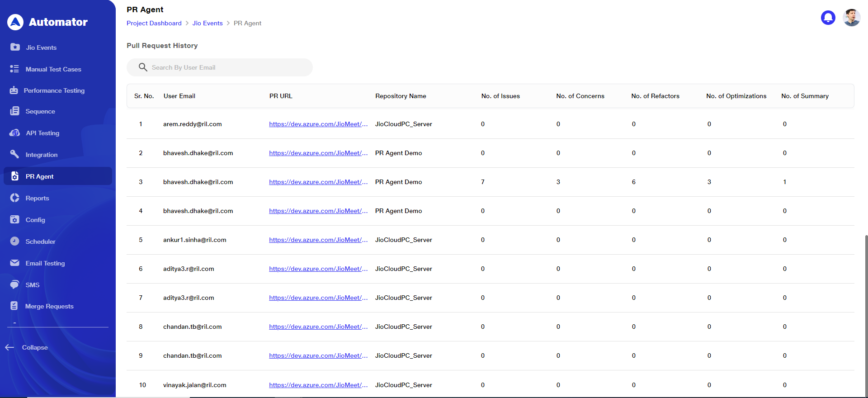Click issues value 7 in row 3
Image resolution: width=868 pixels, height=398 pixels.
(x=483, y=182)
